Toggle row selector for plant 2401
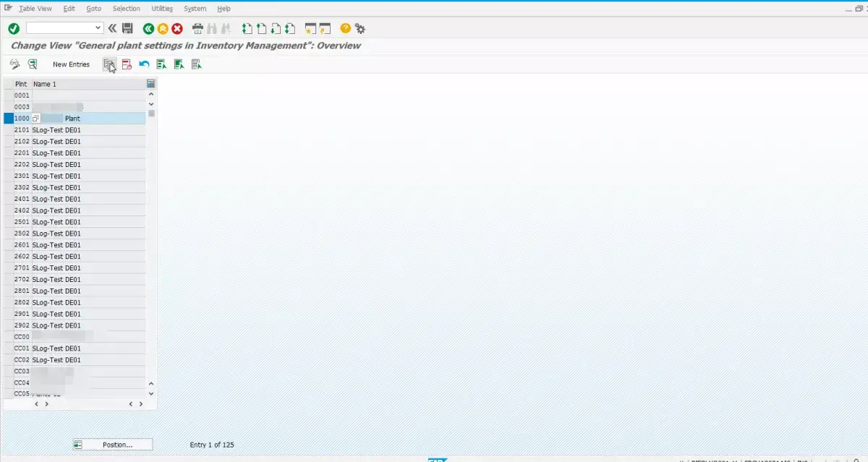 pos(9,199)
